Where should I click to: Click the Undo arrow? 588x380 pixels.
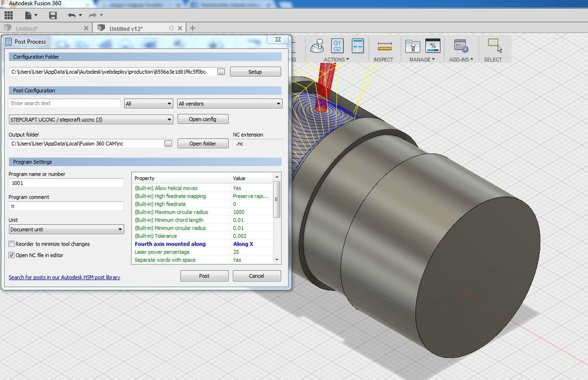coord(72,15)
